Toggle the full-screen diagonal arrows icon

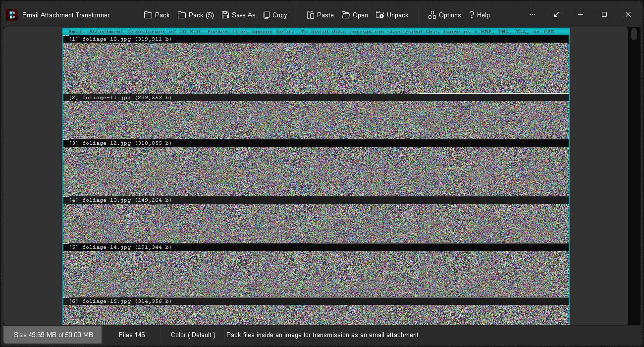pyautogui.click(x=557, y=14)
